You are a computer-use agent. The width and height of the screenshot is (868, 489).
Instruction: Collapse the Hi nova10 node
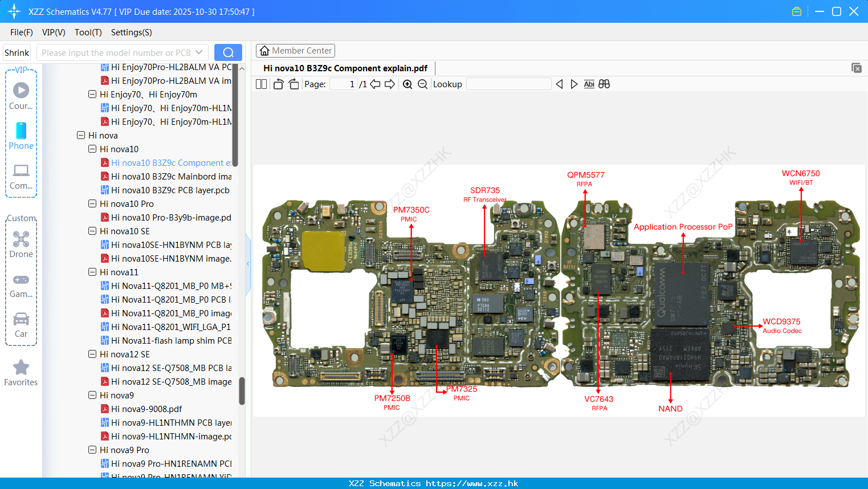pyautogui.click(x=92, y=149)
